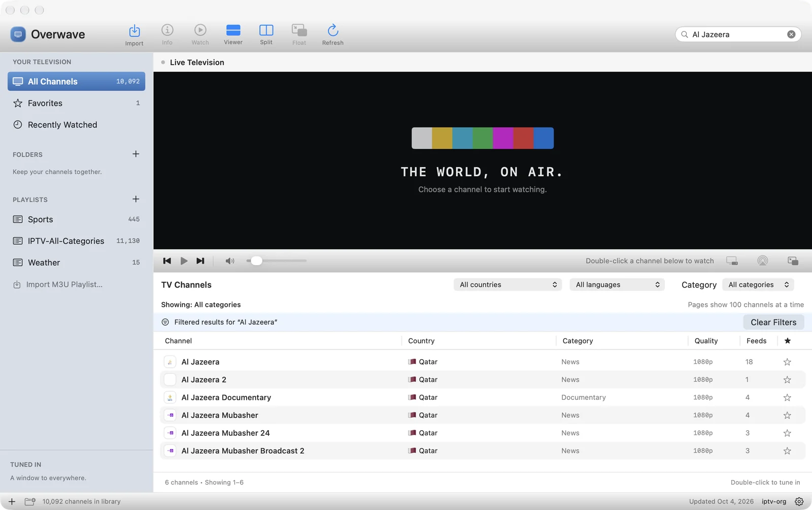Switch to Viewer layout
Image resolution: width=812 pixels, height=510 pixels.
233,35
